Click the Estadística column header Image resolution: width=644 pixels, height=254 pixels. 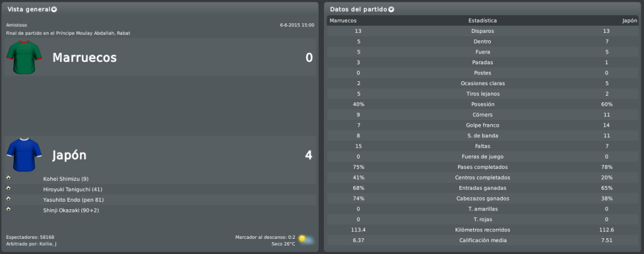[x=483, y=21]
